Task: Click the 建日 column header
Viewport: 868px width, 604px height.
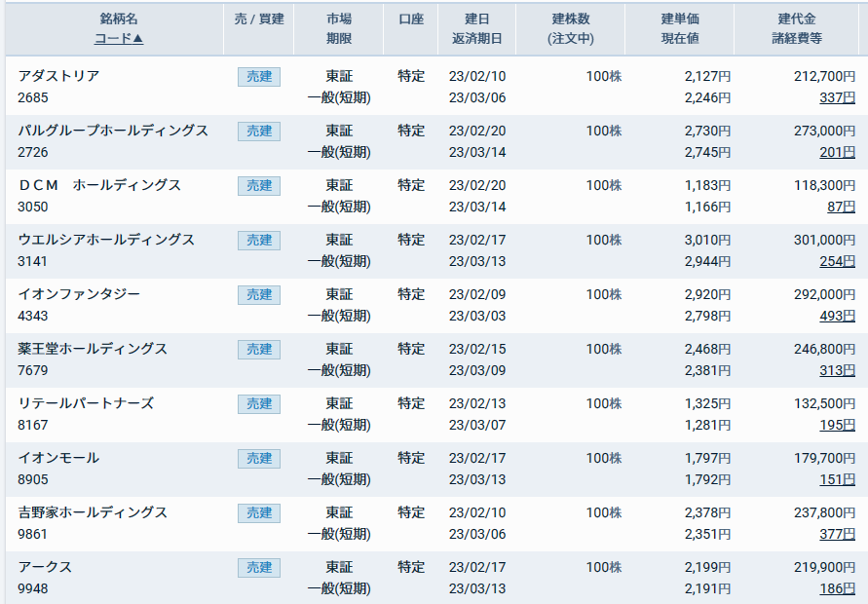Action: 476,19
